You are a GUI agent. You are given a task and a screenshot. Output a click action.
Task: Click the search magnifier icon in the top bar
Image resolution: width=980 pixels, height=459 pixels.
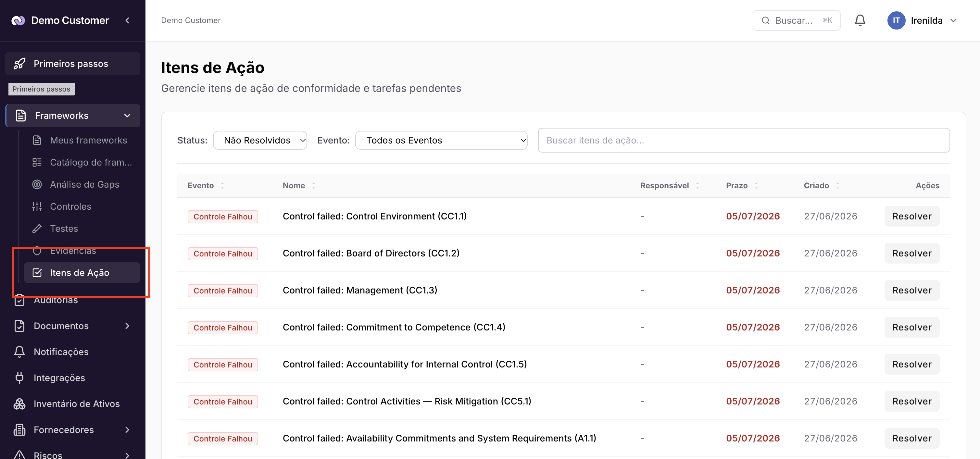(765, 20)
